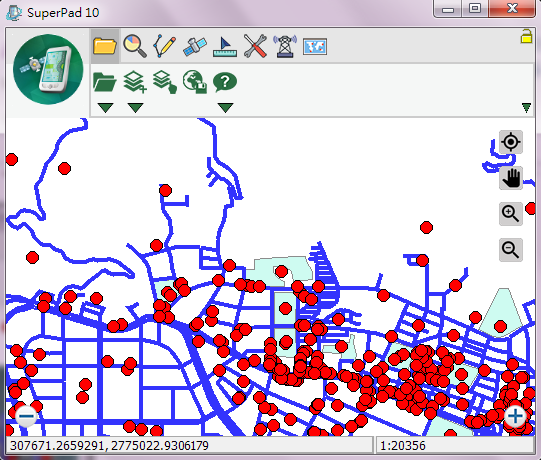Toggle the yellow padlock lock icon
The width and height of the screenshot is (541, 460).
pyautogui.click(x=526, y=37)
